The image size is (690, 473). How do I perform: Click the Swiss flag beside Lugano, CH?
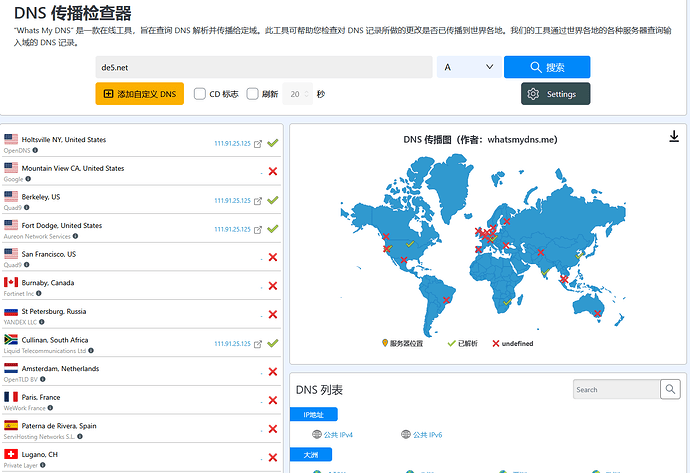[x=11, y=454]
